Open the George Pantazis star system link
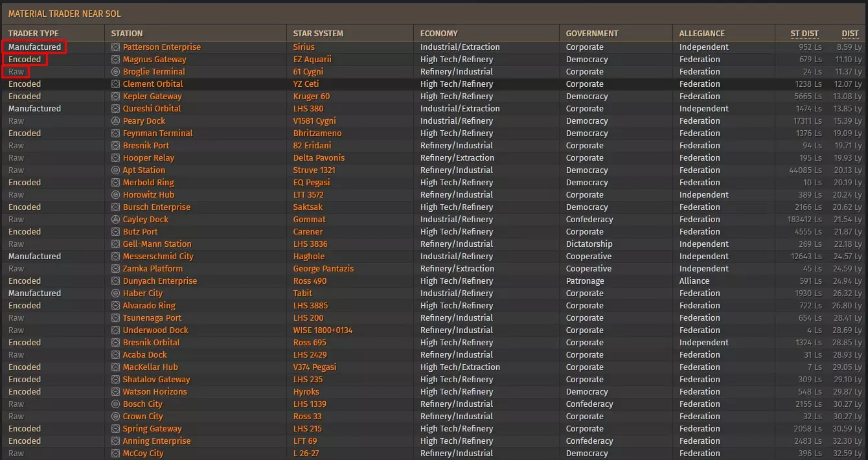868x460 pixels. (323, 269)
